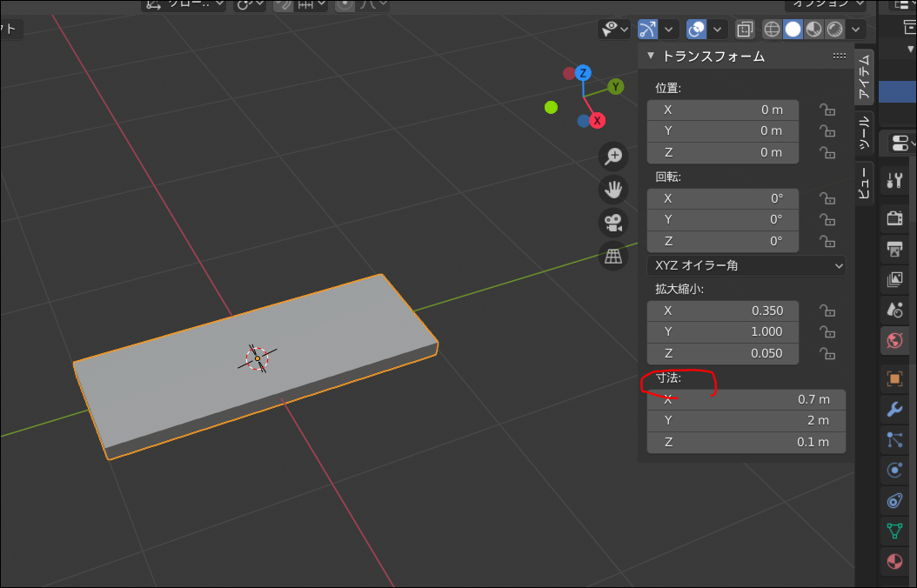Click the position Z field 0 m
The image size is (917, 588).
723,152
